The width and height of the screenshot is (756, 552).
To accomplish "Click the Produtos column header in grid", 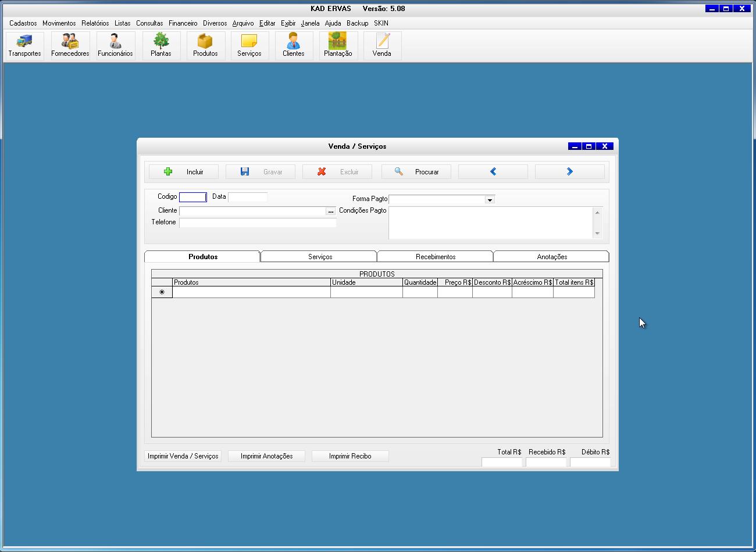I will [251, 282].
